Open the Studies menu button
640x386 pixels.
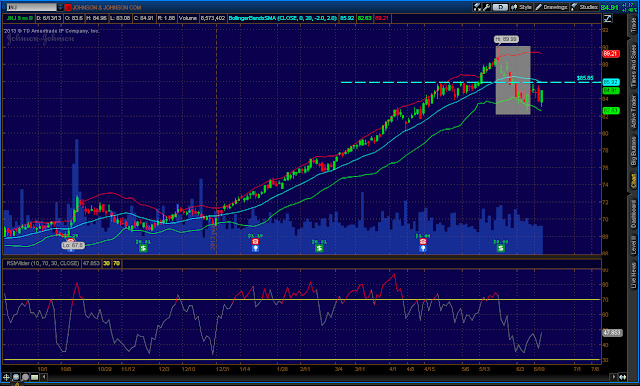click(x=585, y=7)
